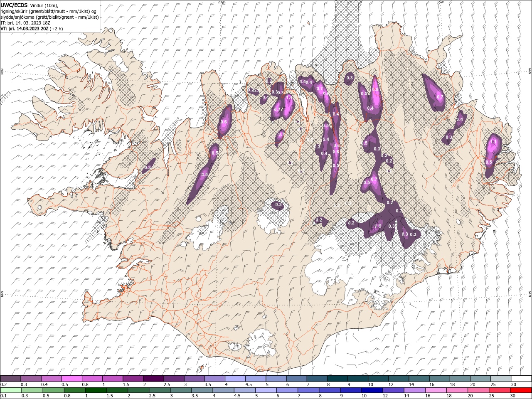The image size is (532, 399).
Task: Select the upper legend swatch starting at 0.4
Action: (x=52, y=379)
